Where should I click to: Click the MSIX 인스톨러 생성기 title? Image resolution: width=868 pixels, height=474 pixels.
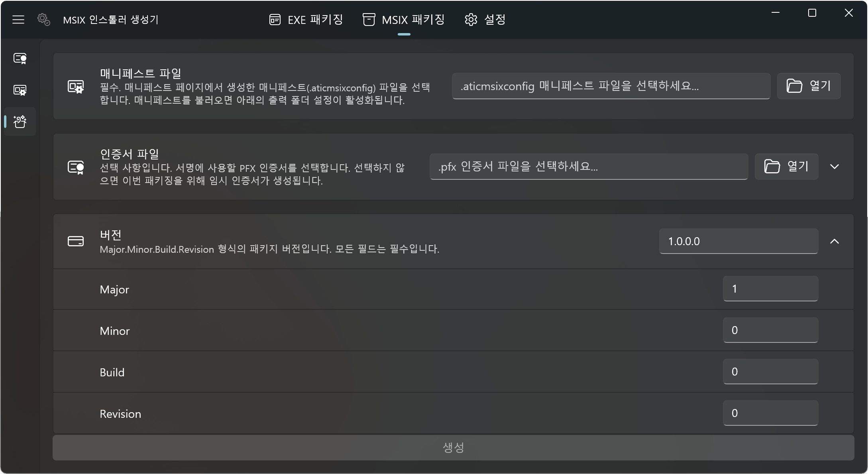pyautogui.click(x=111, y=20)
